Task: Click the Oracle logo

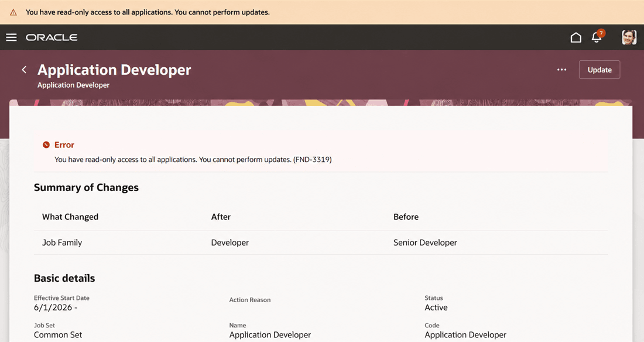Action: pos(52,37)
